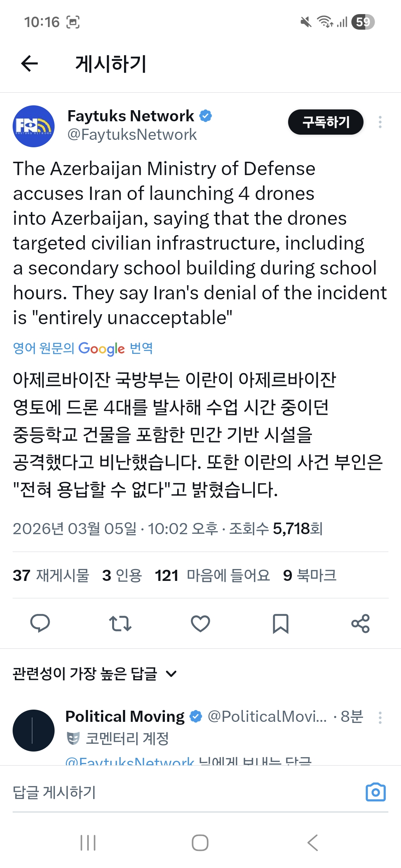Open Android recent apps button
Screen dimensions: 401x868
point(88,843)
